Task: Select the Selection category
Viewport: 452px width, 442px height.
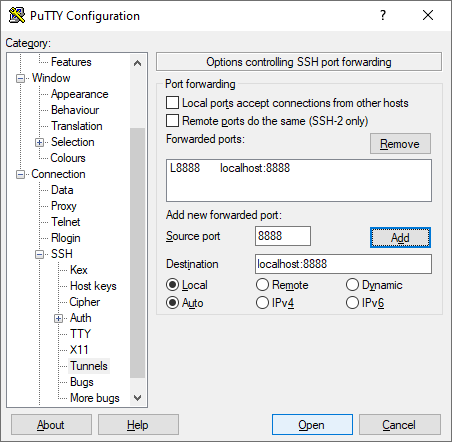Action: 72,142
